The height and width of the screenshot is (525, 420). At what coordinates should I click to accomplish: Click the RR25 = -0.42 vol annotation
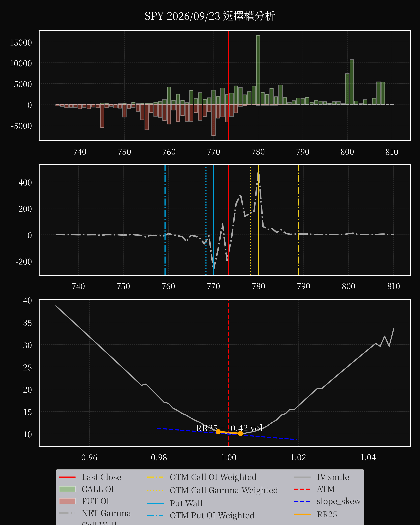coord(229,428)
